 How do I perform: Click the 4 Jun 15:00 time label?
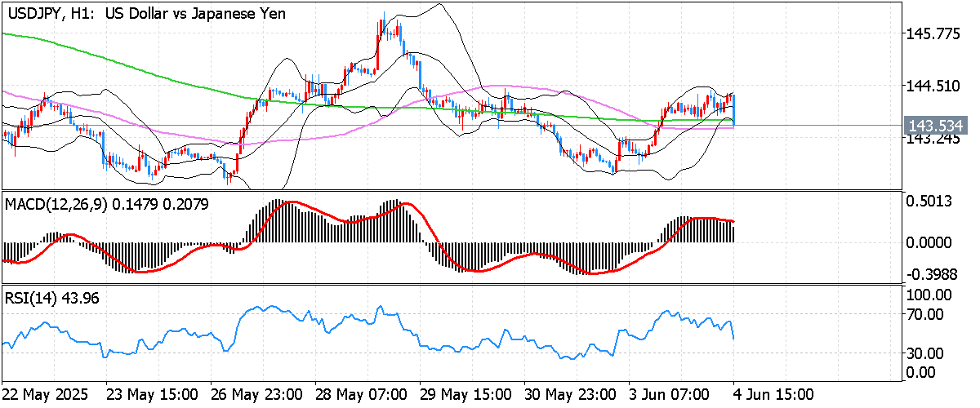click(773, 394)
